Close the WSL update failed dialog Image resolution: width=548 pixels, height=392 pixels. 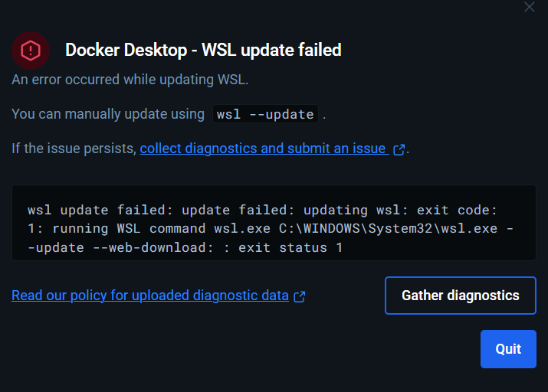529,7
